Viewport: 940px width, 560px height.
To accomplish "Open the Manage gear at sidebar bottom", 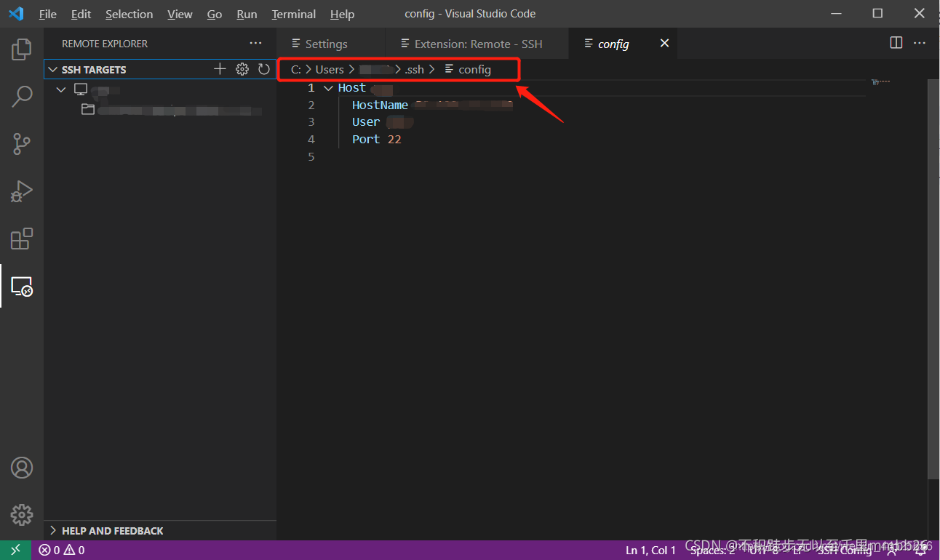I will (x=22, y=515).
